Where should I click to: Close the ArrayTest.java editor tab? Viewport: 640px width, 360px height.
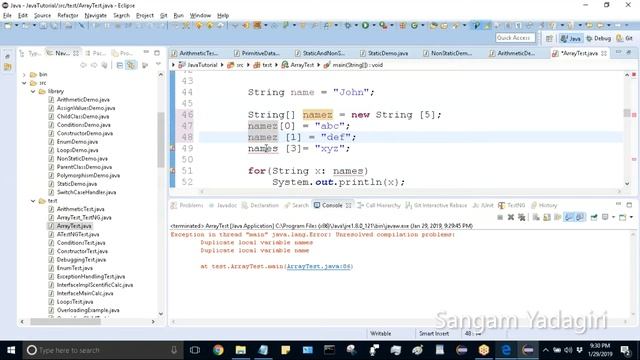click(x=604, y=53)
